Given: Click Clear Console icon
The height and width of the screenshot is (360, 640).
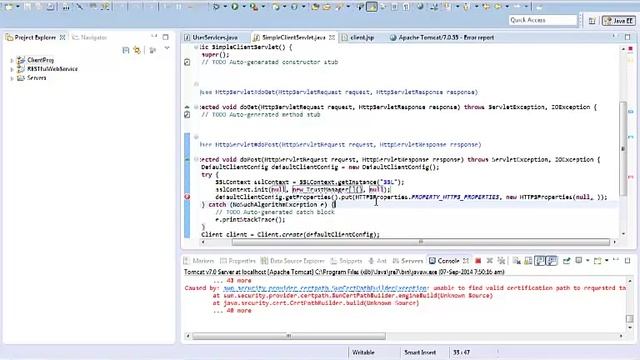Looking at the screenshot, I should [516, 261].
